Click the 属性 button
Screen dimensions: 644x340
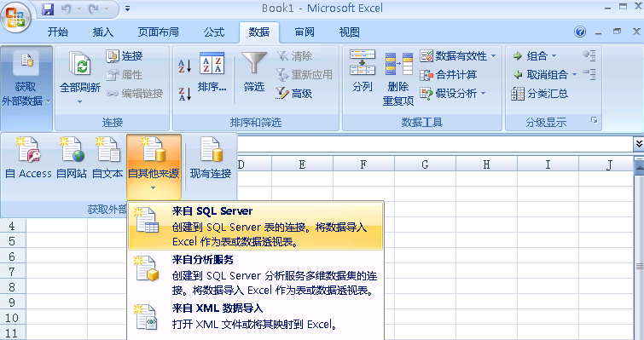click(x=125, y=75)
